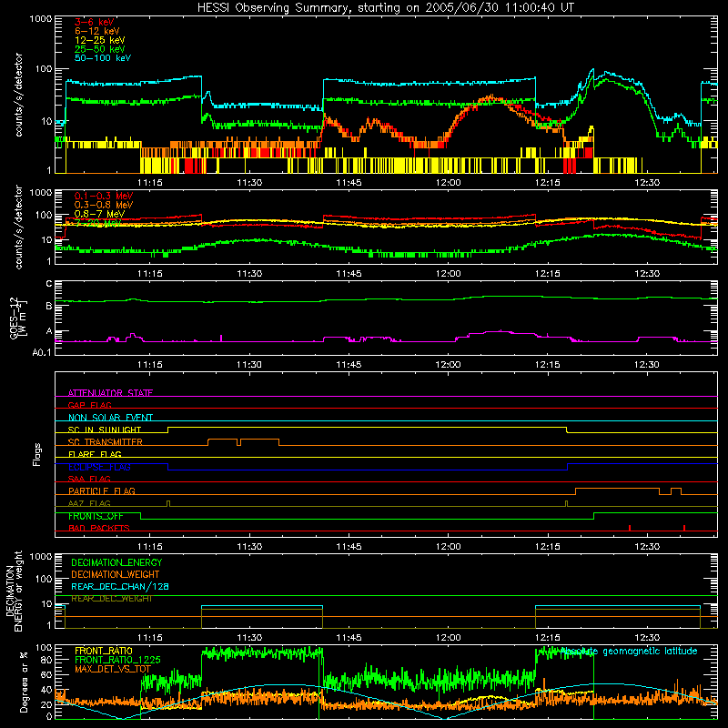
Task: Click the Degrees or % axis label
Action: 24,682
